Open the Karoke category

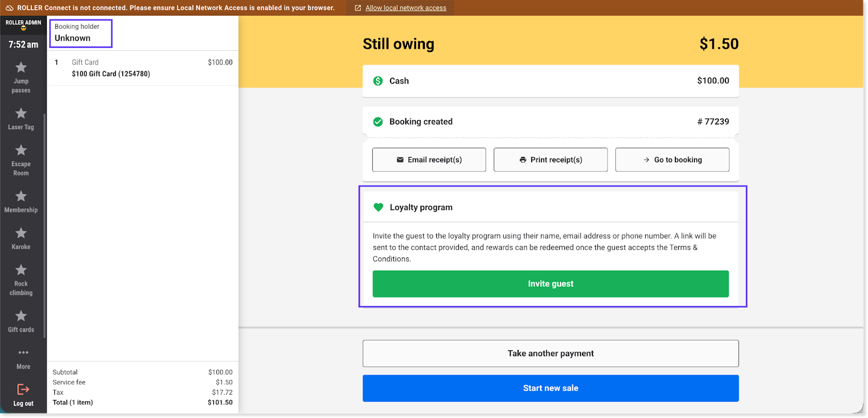(21, 238)
